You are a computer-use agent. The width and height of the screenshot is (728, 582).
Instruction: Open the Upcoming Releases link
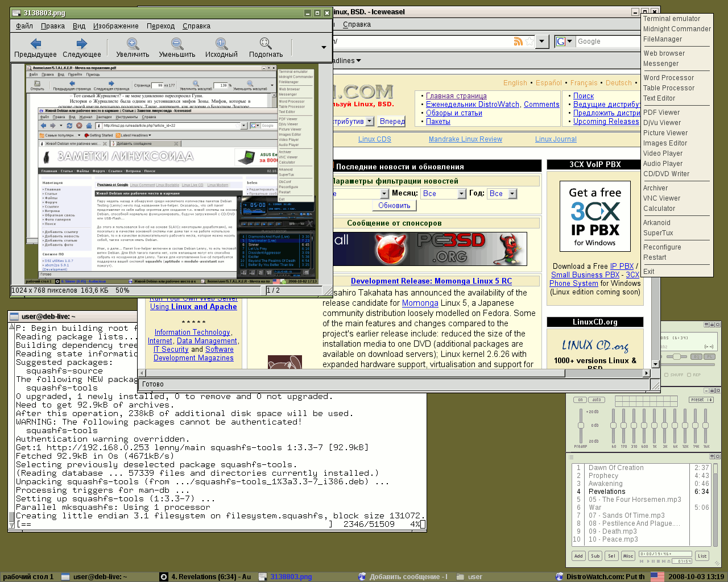pyautogui.click(x=606, y=122)
